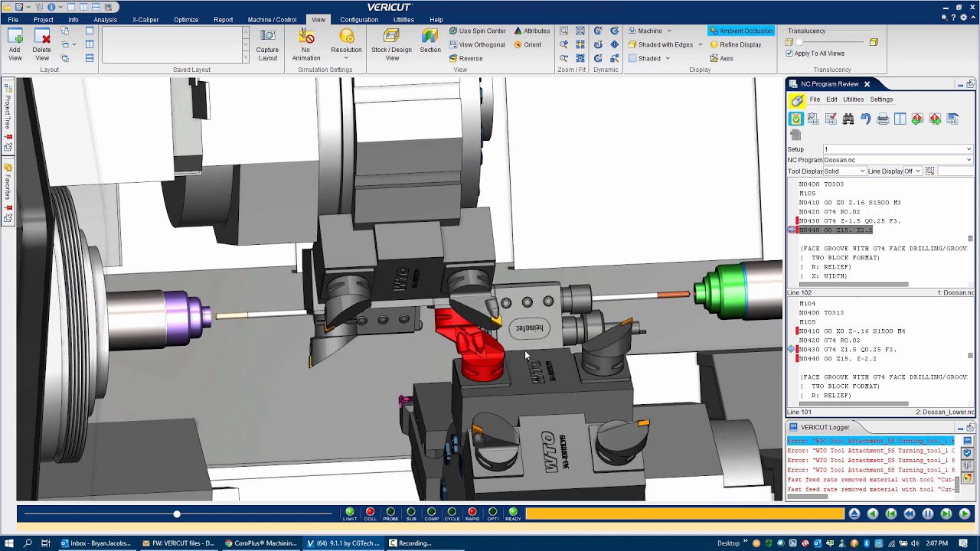The image size is (980, 551).
Task: Click the OPTI status light
Action: pyautogui.click(x=492, y=512)
